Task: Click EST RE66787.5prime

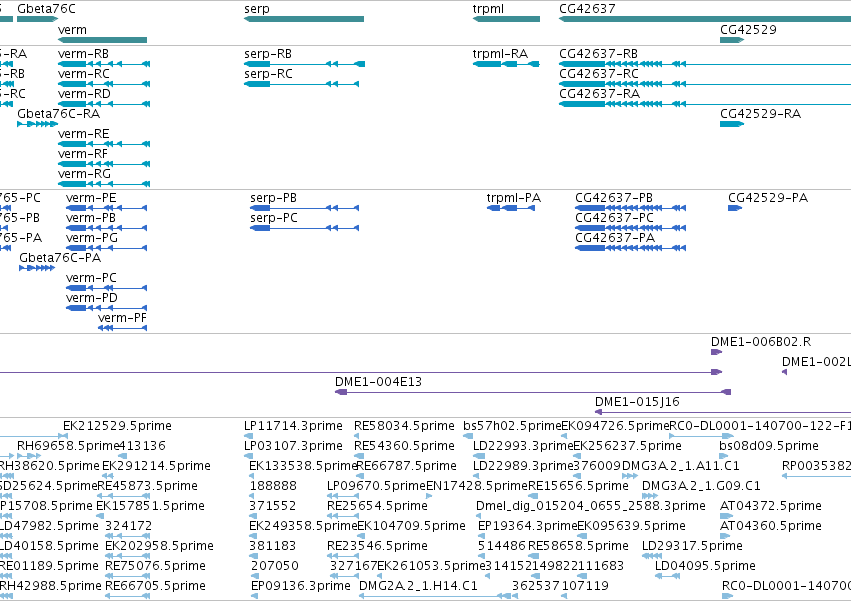Action: 407,466
